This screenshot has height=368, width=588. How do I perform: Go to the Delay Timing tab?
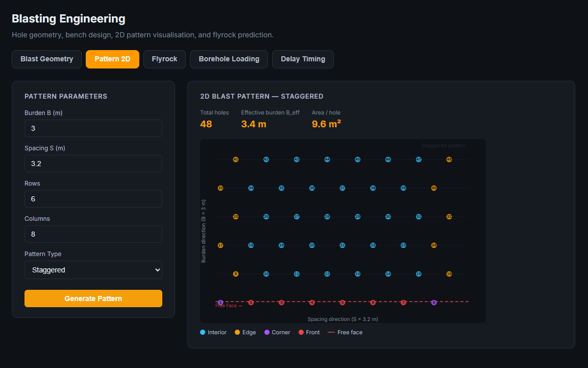coord(303,59)
